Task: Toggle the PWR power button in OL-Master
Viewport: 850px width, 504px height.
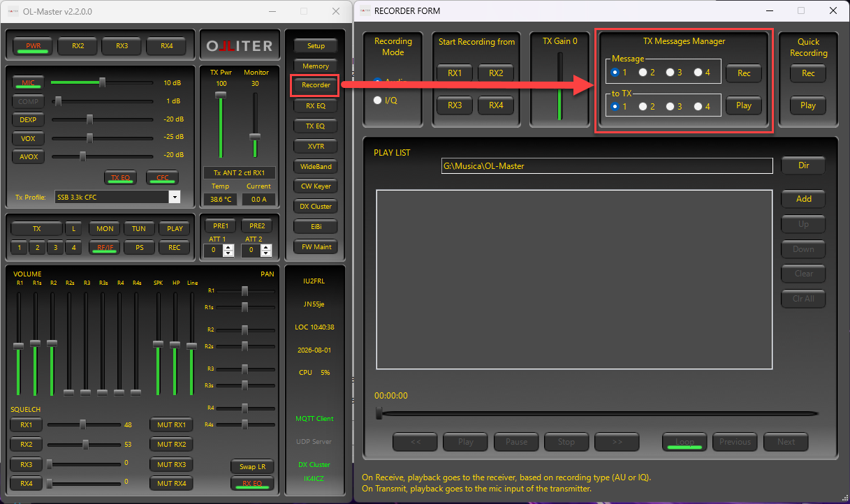Action: 34,46
